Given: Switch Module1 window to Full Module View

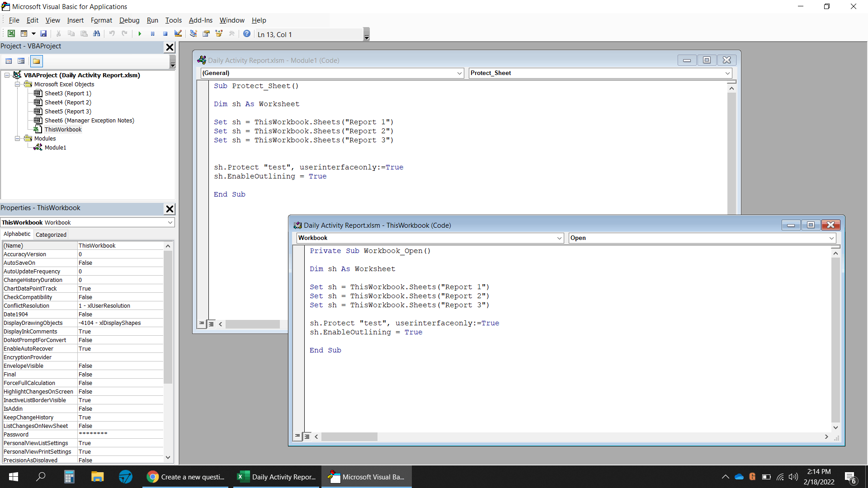Looking at the screenshot, I should tap(211, 324).
